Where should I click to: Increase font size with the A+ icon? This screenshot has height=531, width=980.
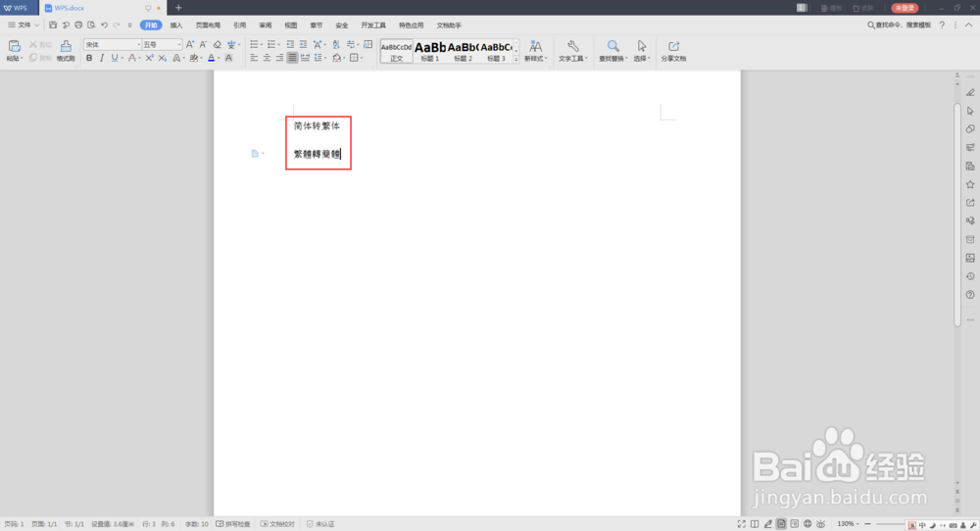190,44
